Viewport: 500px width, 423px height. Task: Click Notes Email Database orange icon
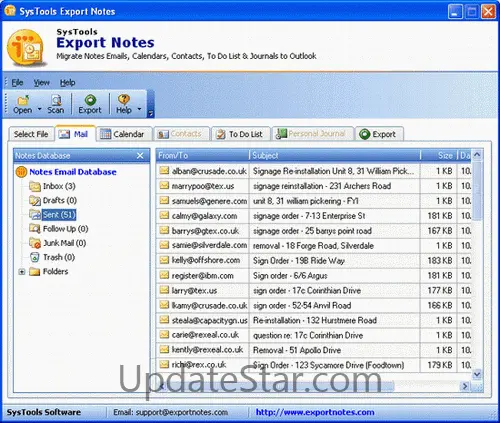click(21, 172)
